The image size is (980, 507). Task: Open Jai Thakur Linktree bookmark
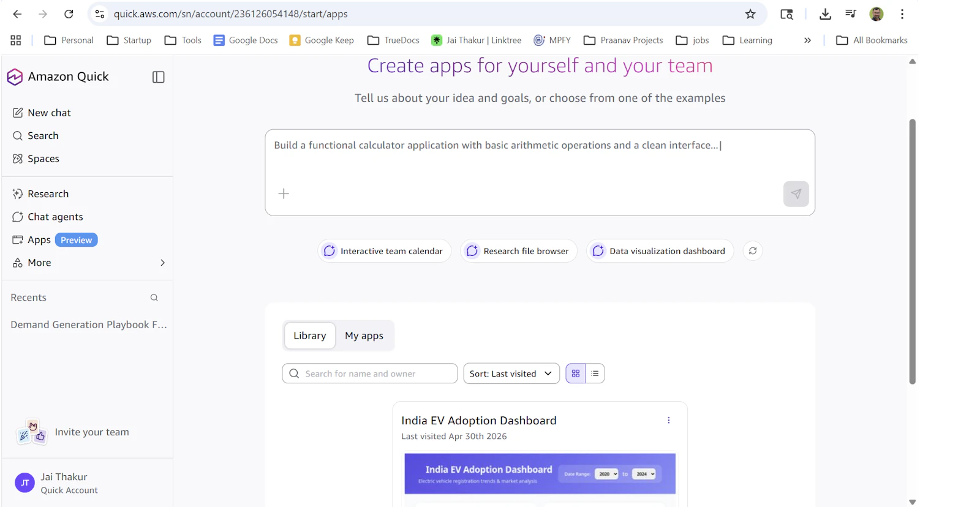[x=477, y=40]
